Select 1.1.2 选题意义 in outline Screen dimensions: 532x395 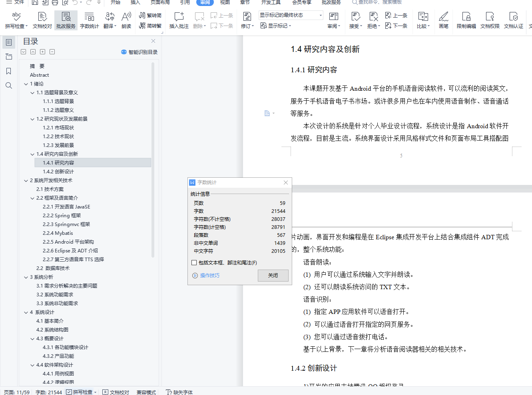[58, 110]
